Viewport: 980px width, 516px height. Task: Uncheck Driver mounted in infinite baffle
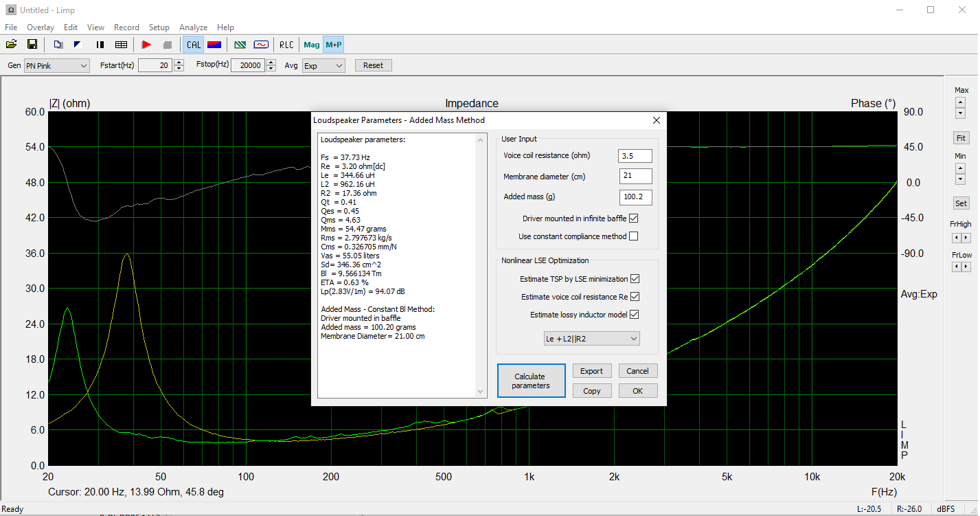coord(633,218)
